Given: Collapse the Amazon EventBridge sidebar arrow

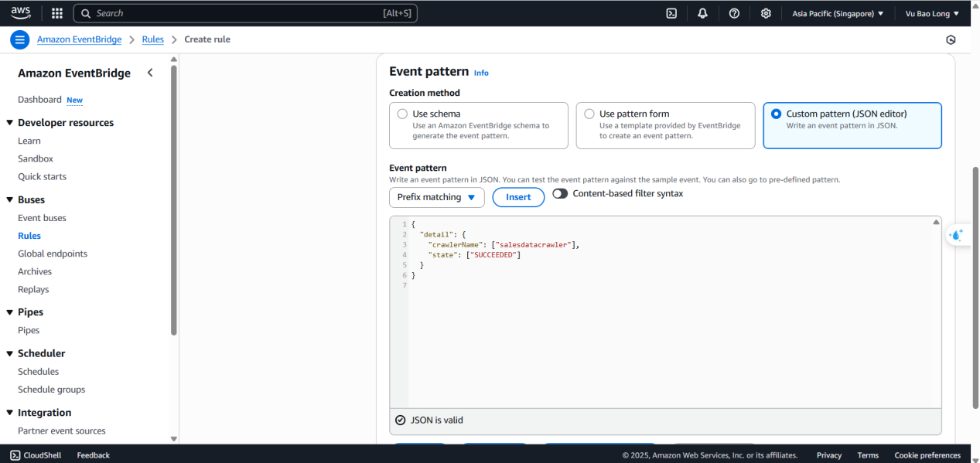Looking at the screenshot, I should (150, 73).
